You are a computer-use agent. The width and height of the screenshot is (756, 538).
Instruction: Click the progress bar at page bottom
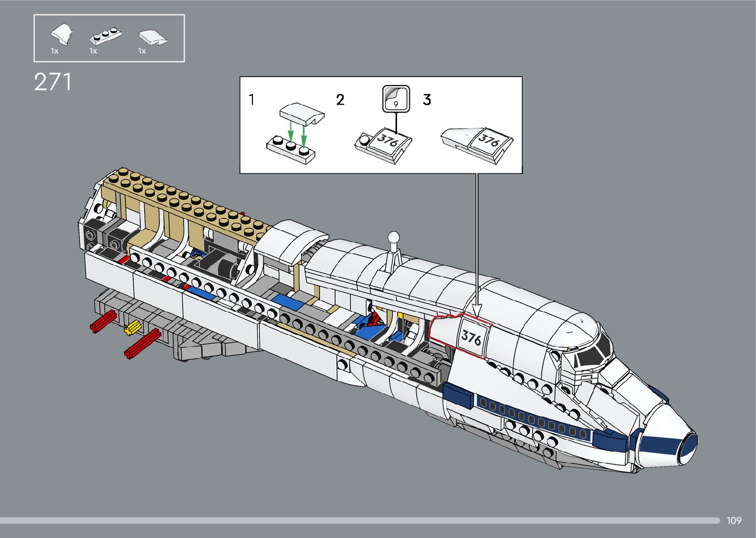coord(359,520)
